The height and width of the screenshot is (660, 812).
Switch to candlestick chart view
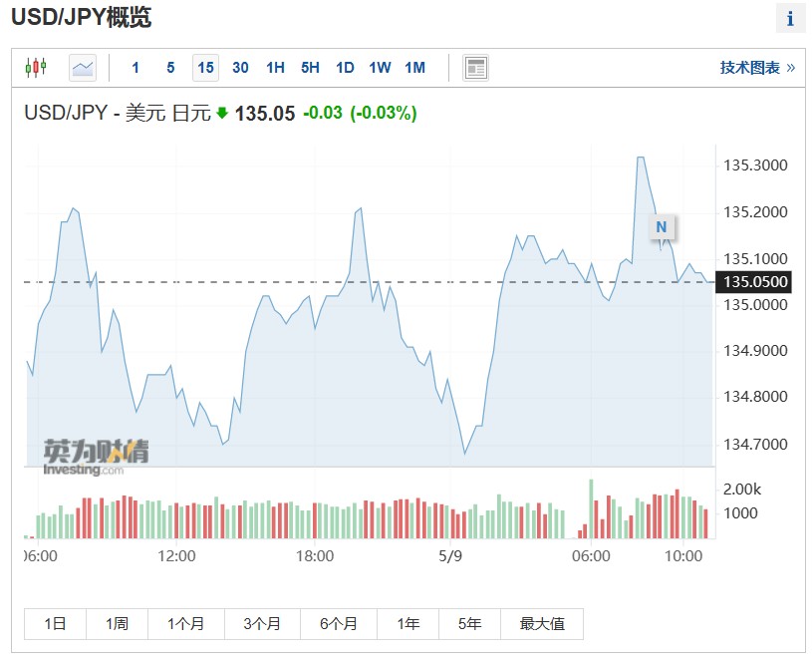[36, 68]
